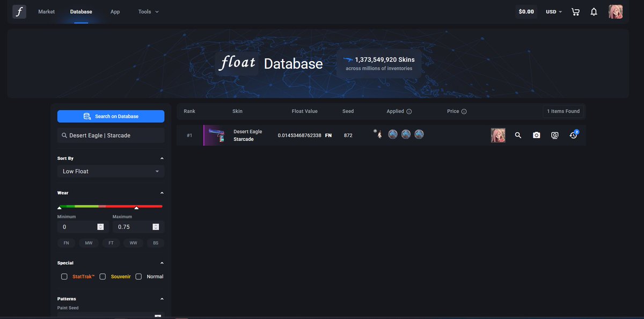Click float value 0.01453468762338
Screen dimensions: 644x319
click(299, 136)
